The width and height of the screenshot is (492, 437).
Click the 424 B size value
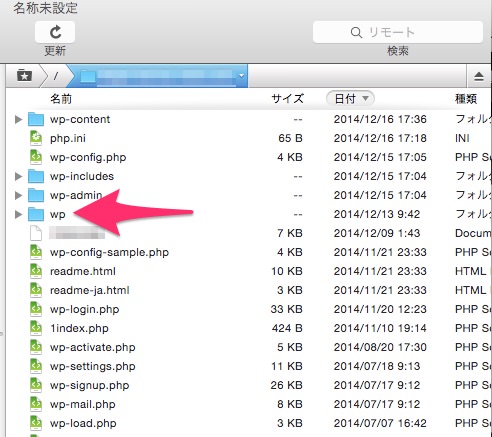287,328
